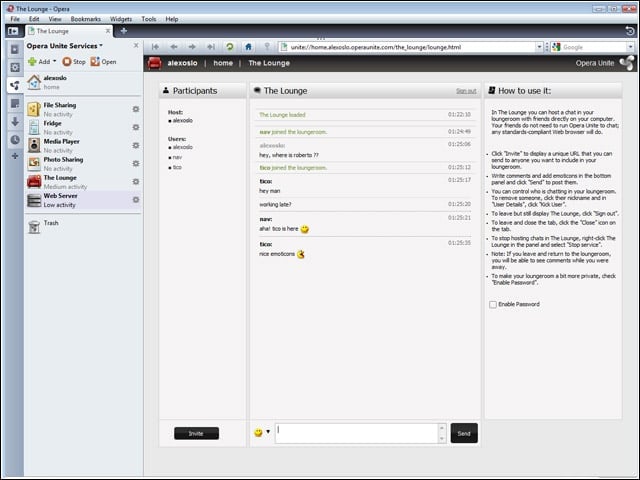Expand the address bar URL dropdown
The height and width of the screenshot is (480, 640).
[x=539, y=47]
